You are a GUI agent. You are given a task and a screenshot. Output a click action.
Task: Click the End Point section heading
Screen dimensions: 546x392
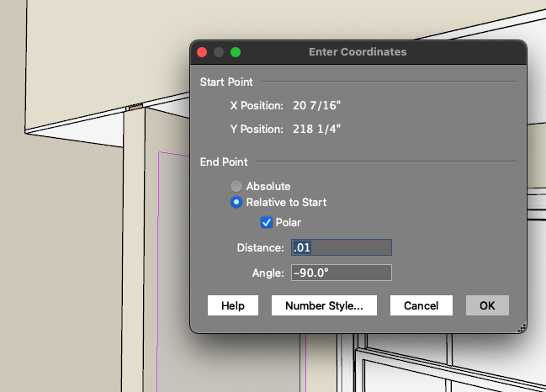click(224, 162)
